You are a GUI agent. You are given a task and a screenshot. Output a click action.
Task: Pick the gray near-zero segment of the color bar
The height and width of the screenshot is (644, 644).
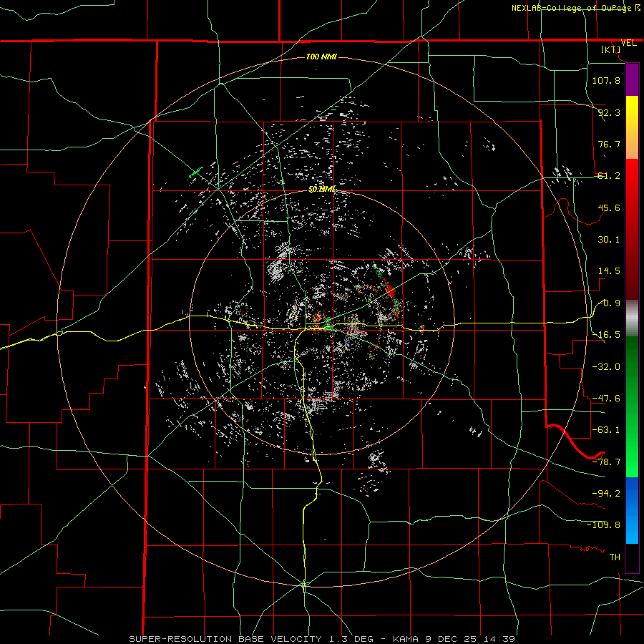[x=632, y=318]
